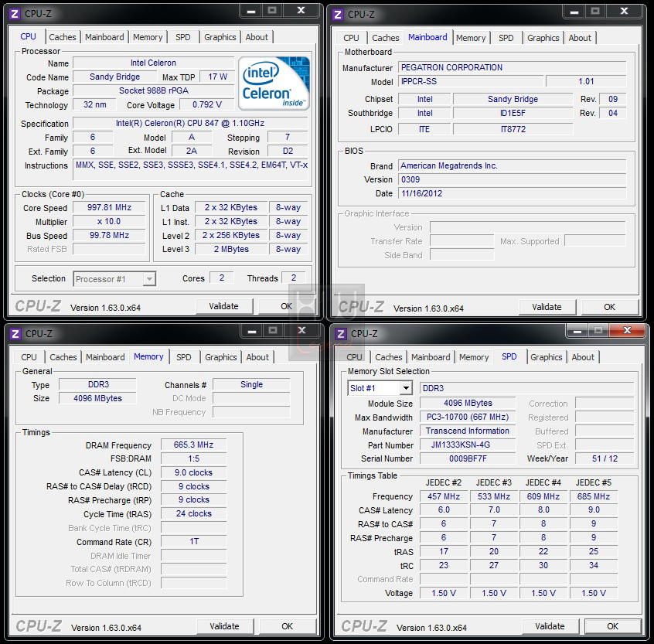
Task: Select CPU tab in SPD window
Action: tap(354, 357)
